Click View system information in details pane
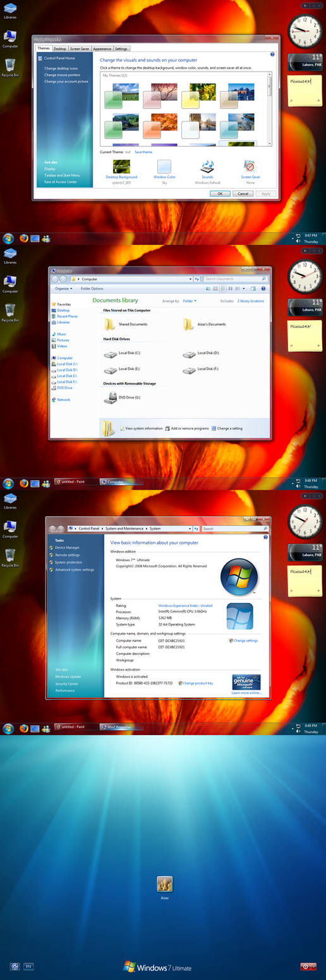Image resolution: width=326 pixels, height=980 pixels. tap(142, 428)
